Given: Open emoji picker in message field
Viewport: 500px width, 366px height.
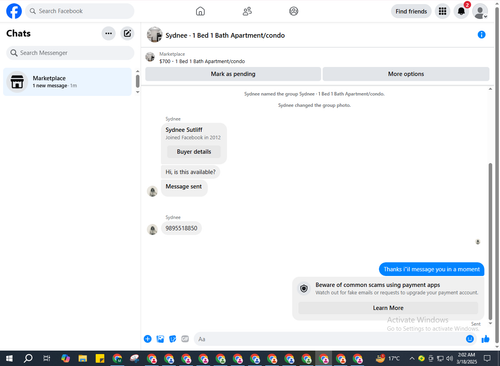Looking at the screenshot, I should pyautogui.click(x=469, y=339).
